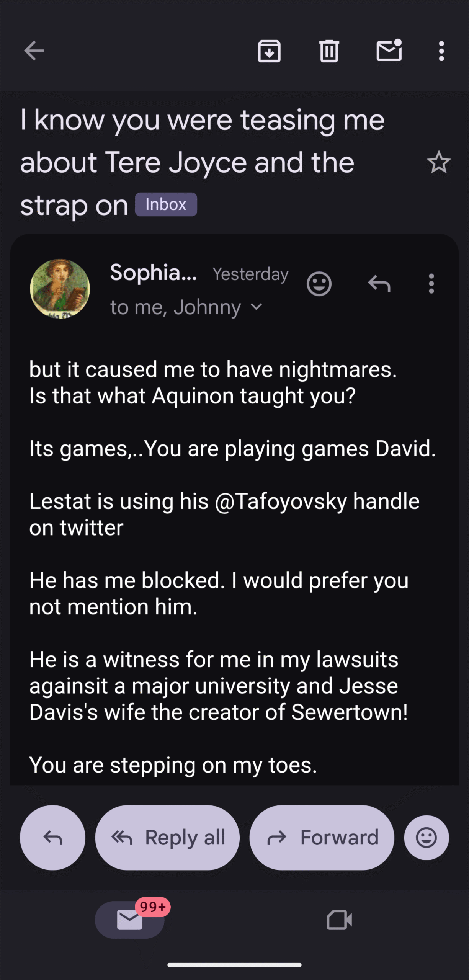Tap the @Tafoyovsky handle in message

click(281, 501)
